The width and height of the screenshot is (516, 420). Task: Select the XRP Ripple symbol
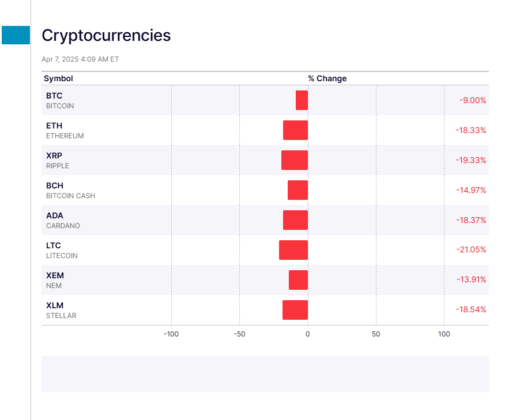point(54,156)
